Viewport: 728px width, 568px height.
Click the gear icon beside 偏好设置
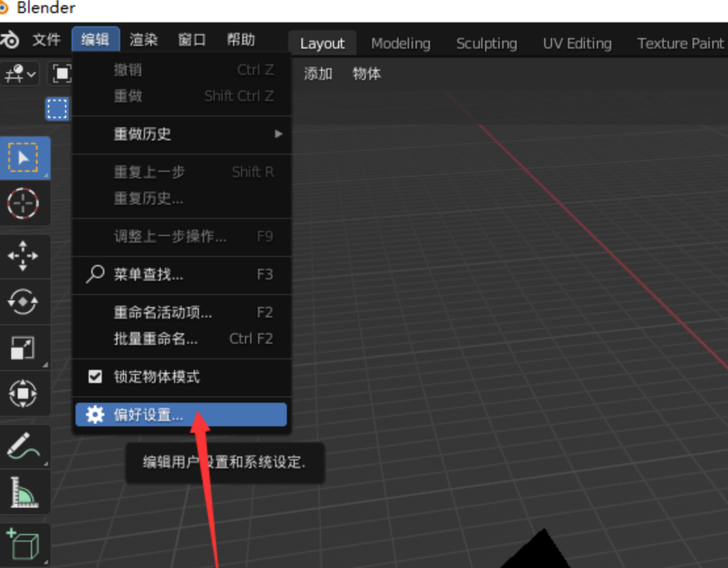tap(95, 415)
